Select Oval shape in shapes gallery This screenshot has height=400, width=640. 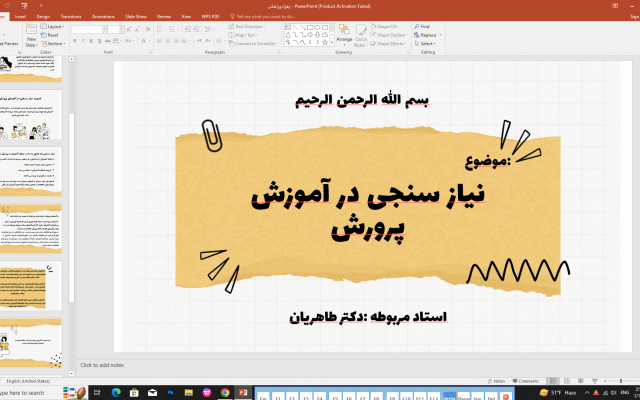(x=318, y=28)
